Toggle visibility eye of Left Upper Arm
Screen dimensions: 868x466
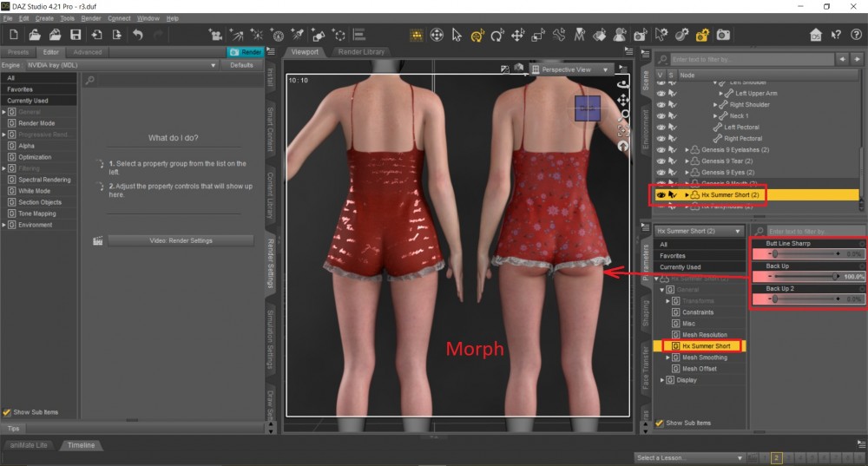[x=661, y=94]
